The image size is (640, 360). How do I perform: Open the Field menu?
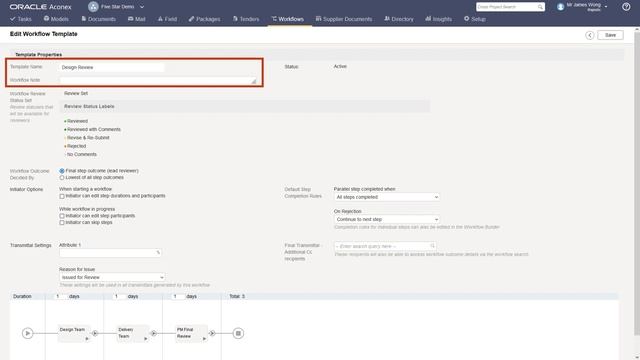click(x=167, y=19)
